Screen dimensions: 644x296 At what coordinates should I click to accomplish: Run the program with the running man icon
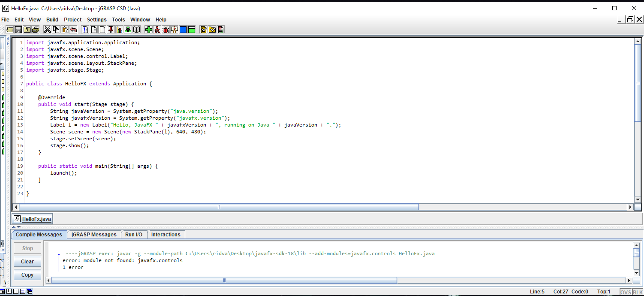pyautogui.click(x=157, y=29)
